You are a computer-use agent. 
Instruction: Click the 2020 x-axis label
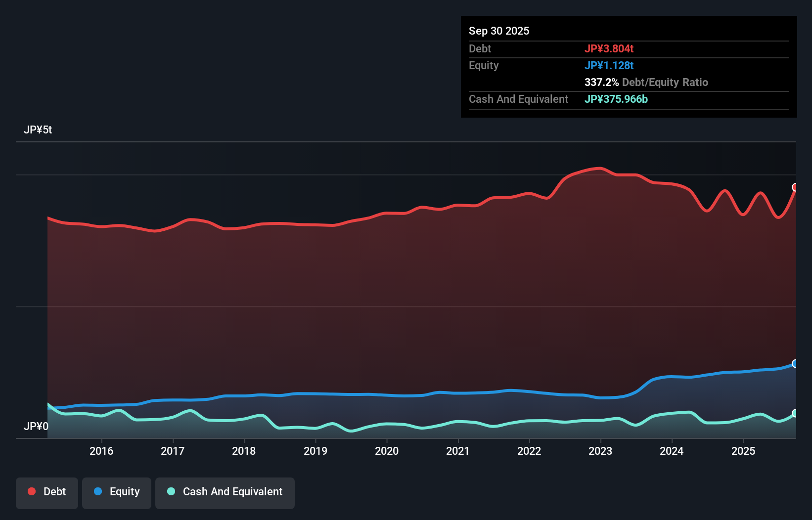coord(387,451)
